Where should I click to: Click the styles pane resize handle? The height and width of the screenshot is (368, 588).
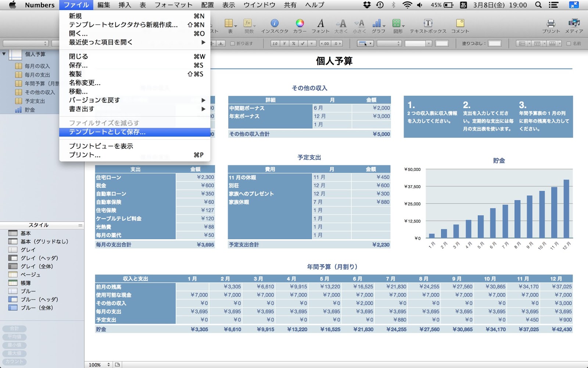pyautogui.click(x=80, y=225)
